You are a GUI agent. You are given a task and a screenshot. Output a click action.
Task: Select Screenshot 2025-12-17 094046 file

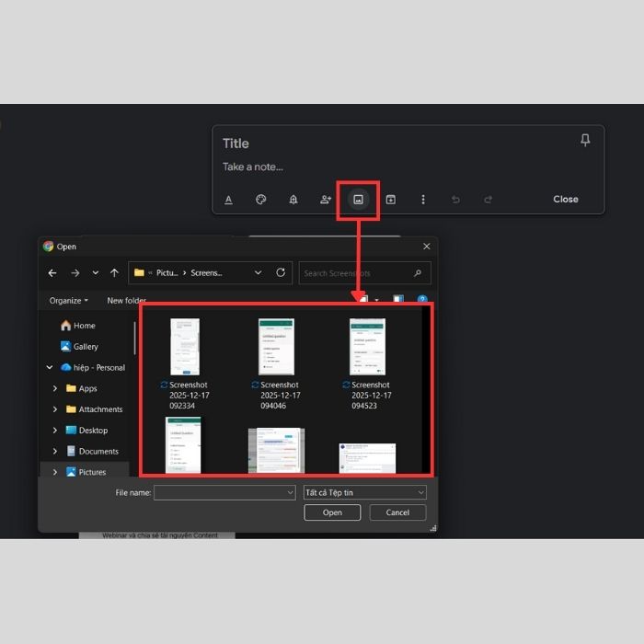pyautogui.click(x=276, y=364)
